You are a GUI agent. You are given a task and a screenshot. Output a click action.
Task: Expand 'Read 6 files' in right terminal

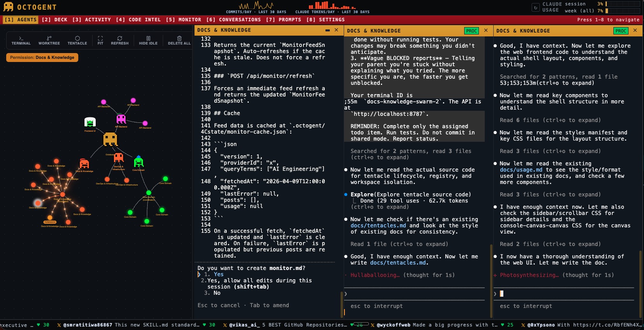pyautogui.click(x=550, y=120)
